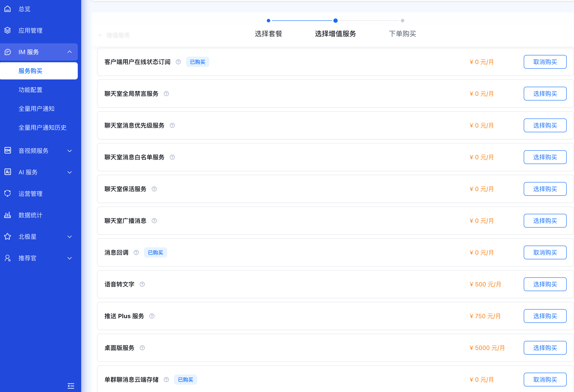Expand the 音视频服务 sidebar menu
The width and height of the screenshot is (574, 392).
[70, 150]
